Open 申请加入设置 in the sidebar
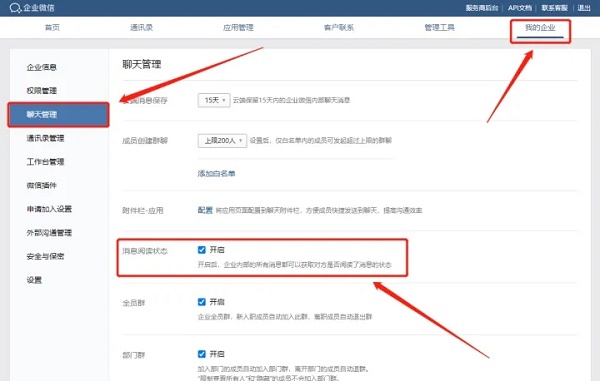 tap(49, 209)
